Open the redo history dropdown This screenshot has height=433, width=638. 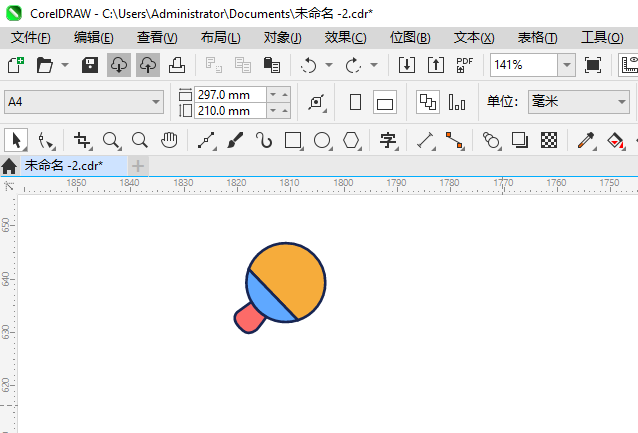pos(374,65)
